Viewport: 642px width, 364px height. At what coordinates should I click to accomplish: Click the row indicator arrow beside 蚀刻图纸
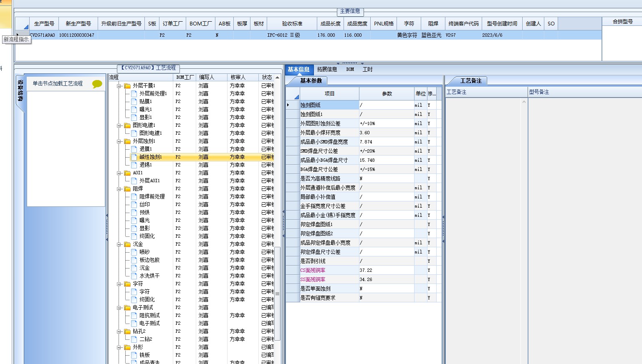pos(288,105)
